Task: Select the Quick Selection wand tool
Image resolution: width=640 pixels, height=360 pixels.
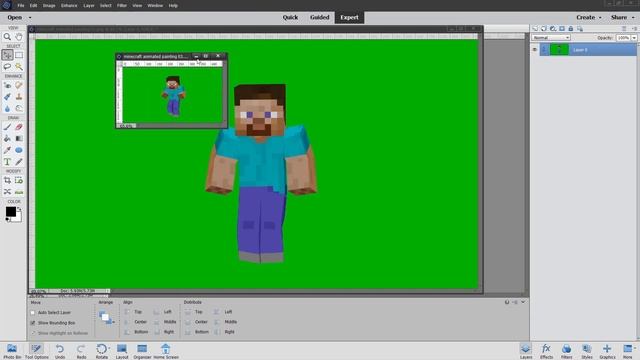Action: (x=19, y=66)
